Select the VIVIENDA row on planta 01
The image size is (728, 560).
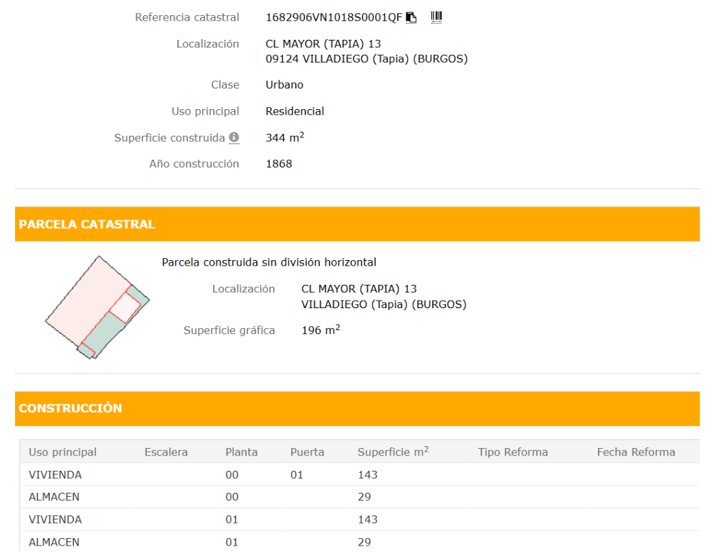coord(55,520)
